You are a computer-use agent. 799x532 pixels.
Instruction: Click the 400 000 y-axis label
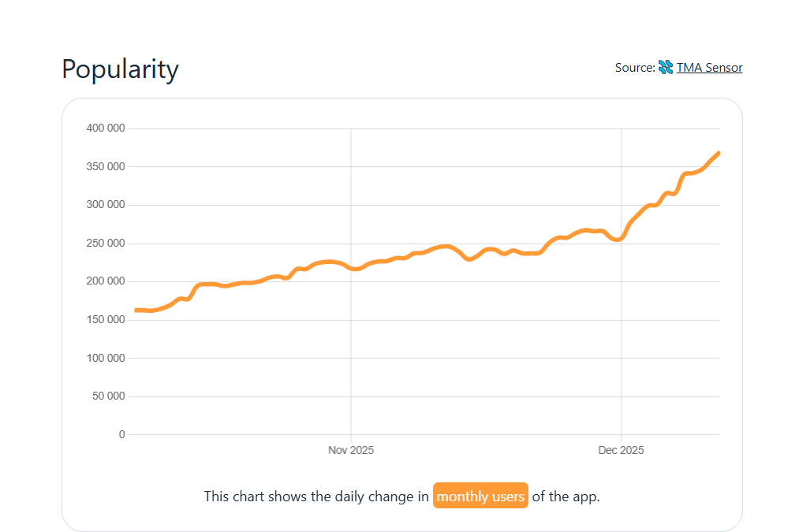(x=105, y=128)
